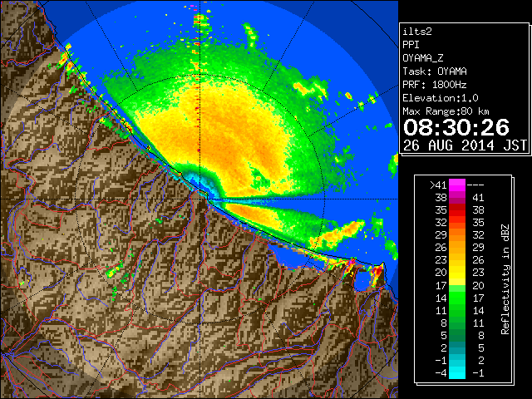Click the cyan -4 dBZ legend swatch

click(457, 373)
